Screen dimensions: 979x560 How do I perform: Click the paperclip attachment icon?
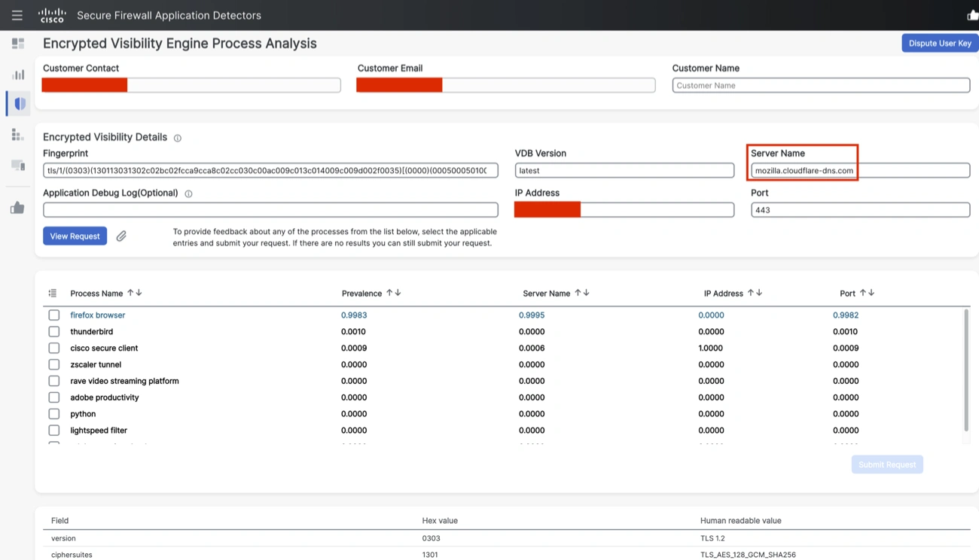121,236
